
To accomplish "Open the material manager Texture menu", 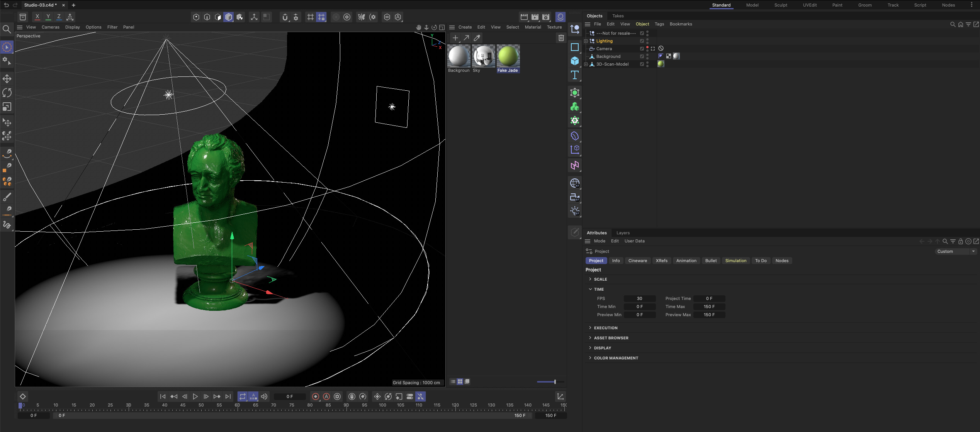I will pyautogui.click(x=554, y=27).
